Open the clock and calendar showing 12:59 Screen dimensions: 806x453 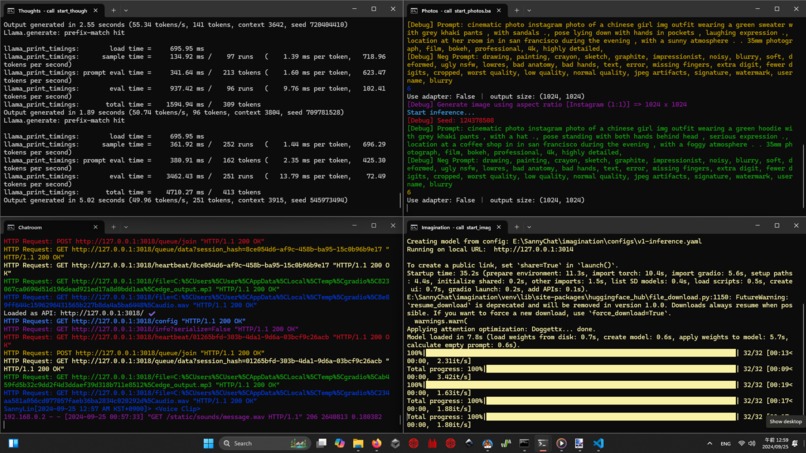tap(776, 443)
